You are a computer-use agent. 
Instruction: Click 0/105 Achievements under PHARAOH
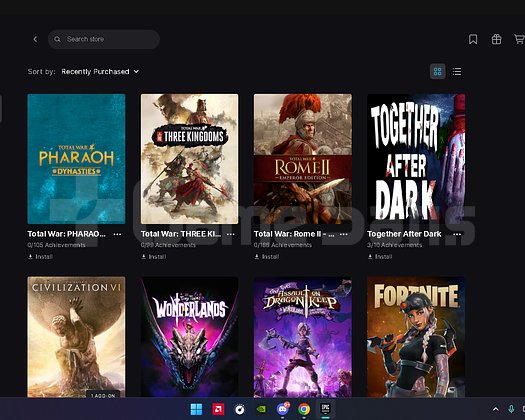56,245
